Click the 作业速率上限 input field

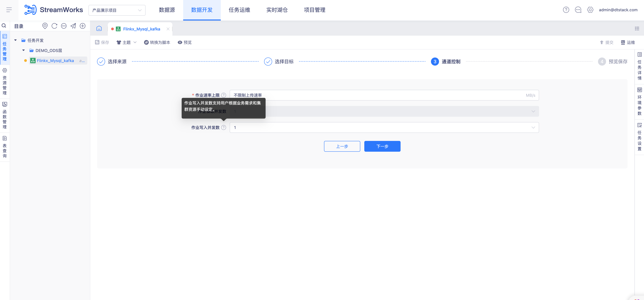point(384,95)
